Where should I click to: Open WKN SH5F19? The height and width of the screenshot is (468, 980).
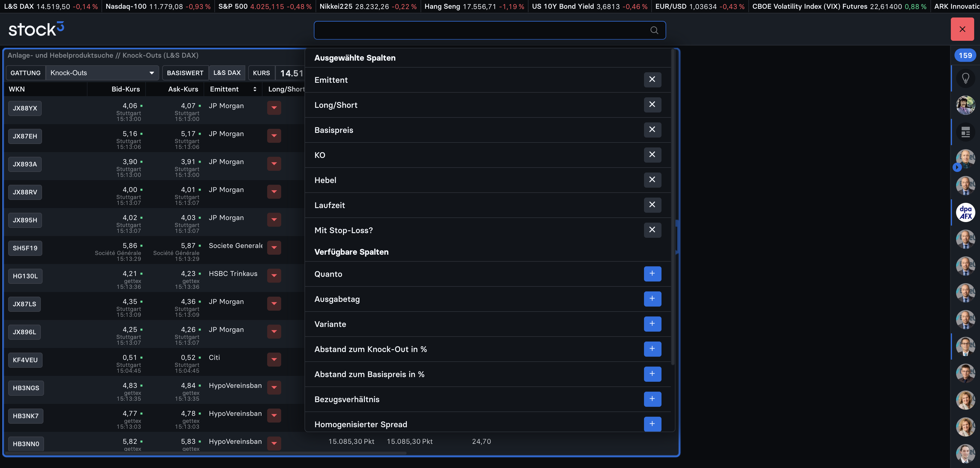pyautogui.click(x=25, y=248)
